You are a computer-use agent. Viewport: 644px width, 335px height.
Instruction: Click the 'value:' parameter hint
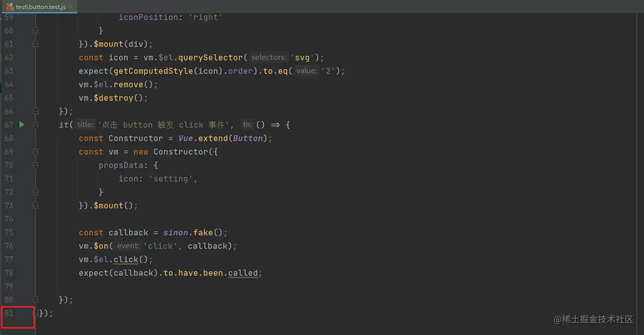pos(306,71)
